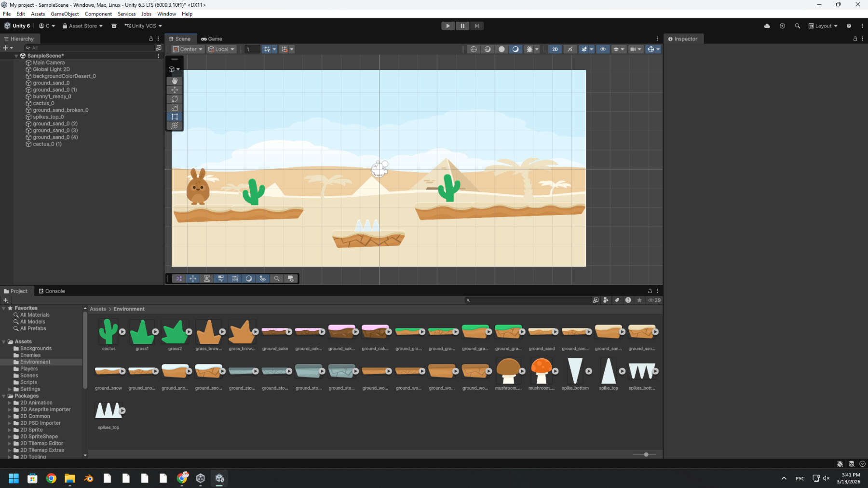The height and width of the screenshot is (488, 868).
Task: Toggle scene visibility eye button
Action: pos(602,49)
